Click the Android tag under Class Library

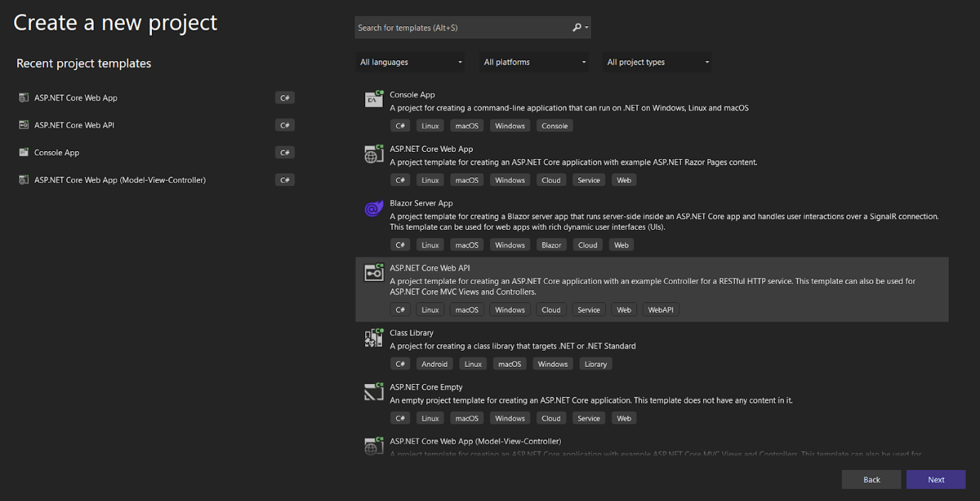435,364
